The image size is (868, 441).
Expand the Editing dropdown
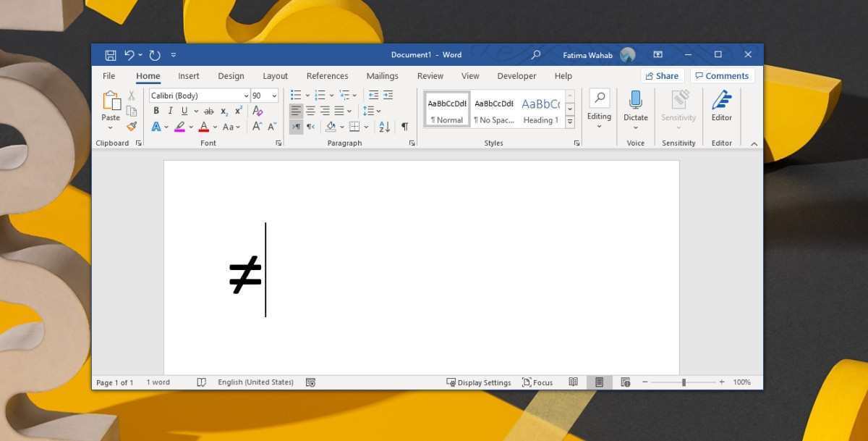coord(599,109)
